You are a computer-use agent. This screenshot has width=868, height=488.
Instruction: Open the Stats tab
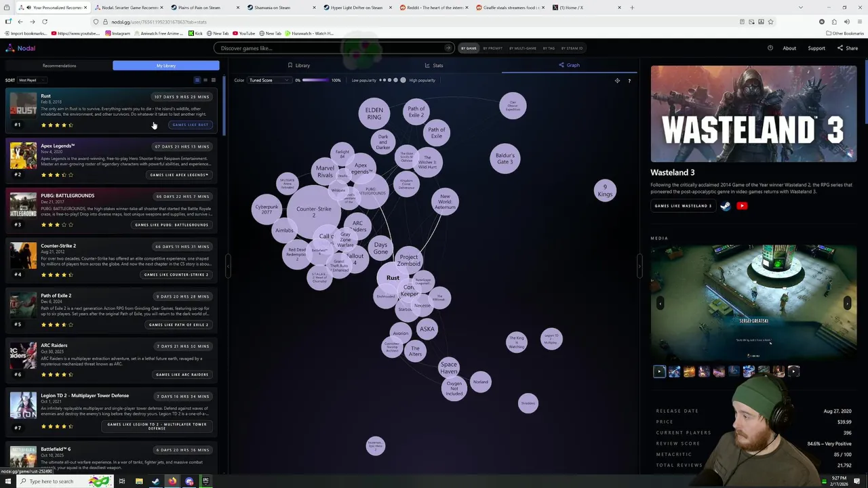click(434, 65)
